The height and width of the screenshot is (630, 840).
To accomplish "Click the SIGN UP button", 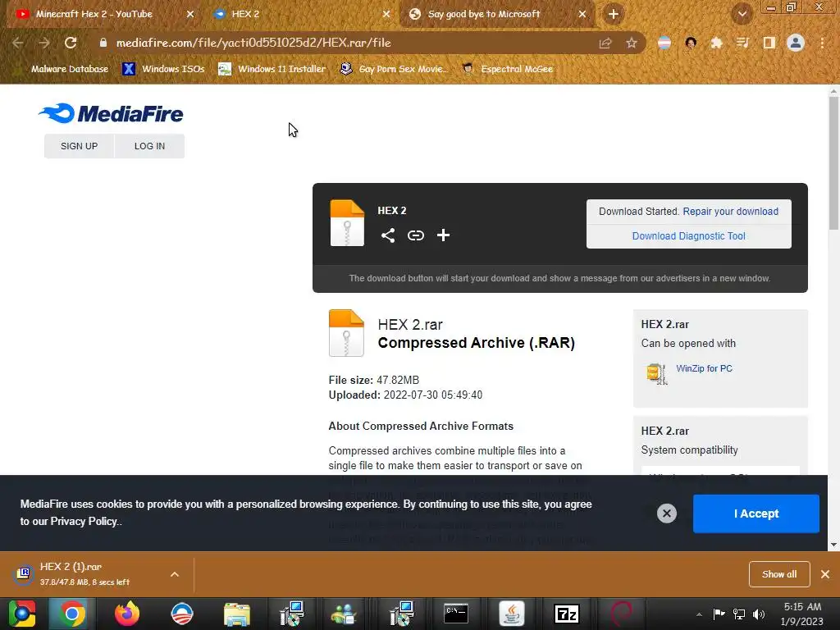I will (79, 146).
